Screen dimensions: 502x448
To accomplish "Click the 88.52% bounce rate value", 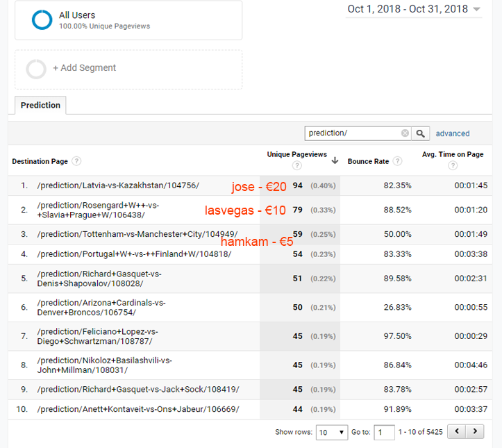I will pyautogui.click(x=397, y=210).
